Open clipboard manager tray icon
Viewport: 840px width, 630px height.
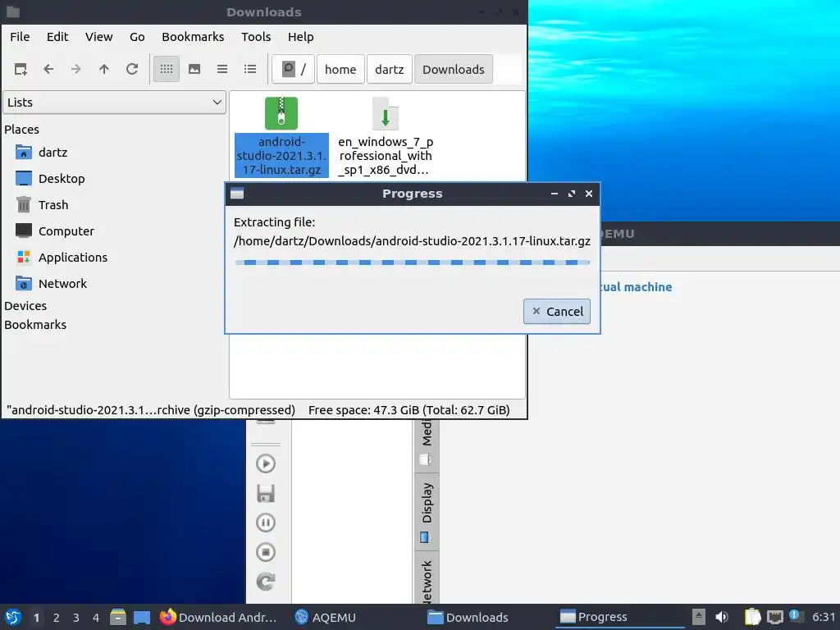click(x=752, y=617)
